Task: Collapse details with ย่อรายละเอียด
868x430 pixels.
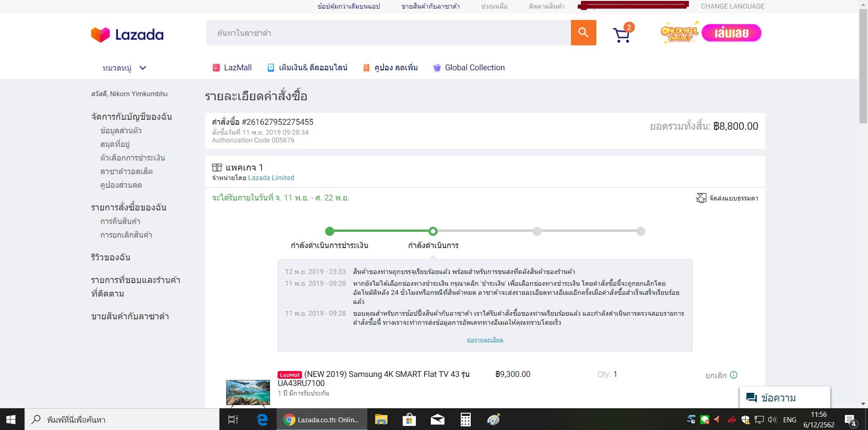Action: tap(485, 340)
